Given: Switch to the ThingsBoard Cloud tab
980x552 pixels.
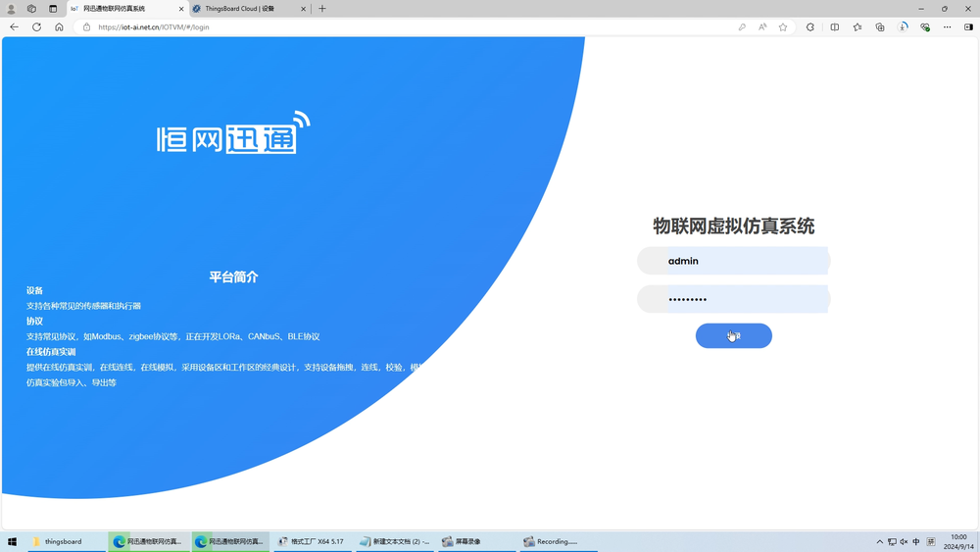Looking at the screenshot, I should [x=245, y=9].
